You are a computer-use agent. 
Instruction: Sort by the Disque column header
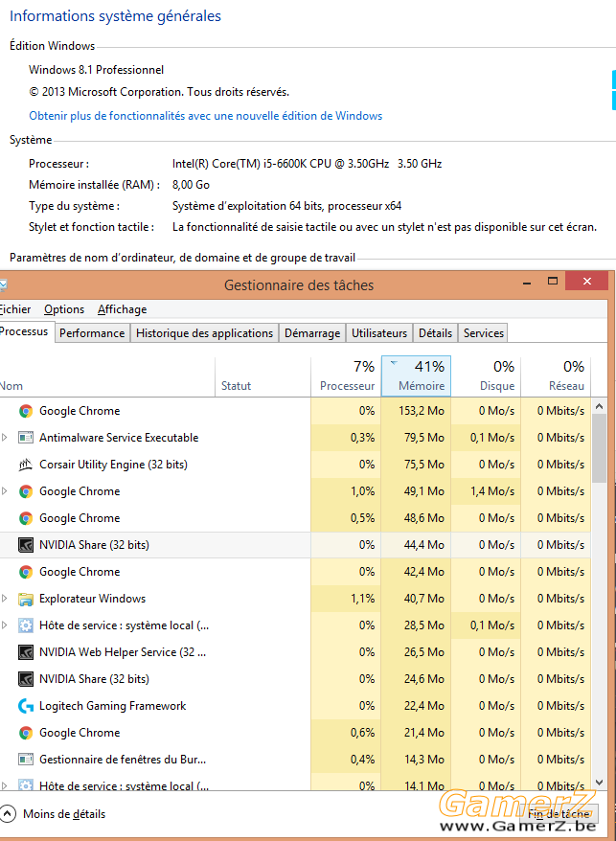(x=486, y=376)
